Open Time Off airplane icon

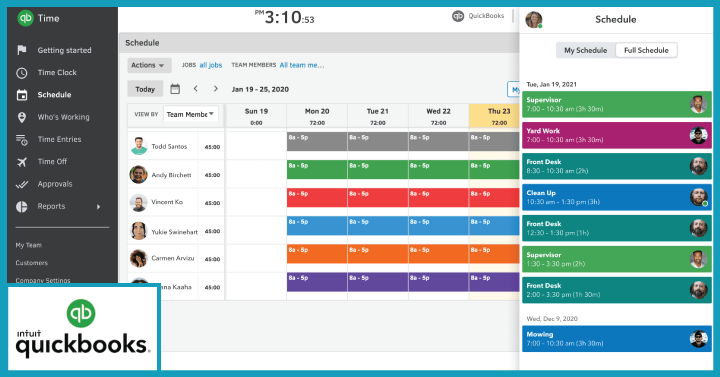pyautogui.click(x=22, y=162)
